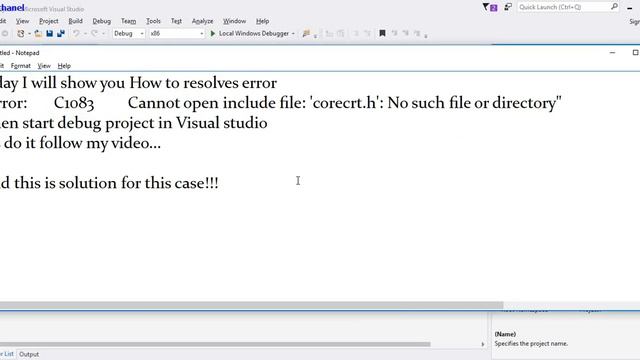
Task: Click the greyed-out decrease indent icon
Action: [329, 33]
